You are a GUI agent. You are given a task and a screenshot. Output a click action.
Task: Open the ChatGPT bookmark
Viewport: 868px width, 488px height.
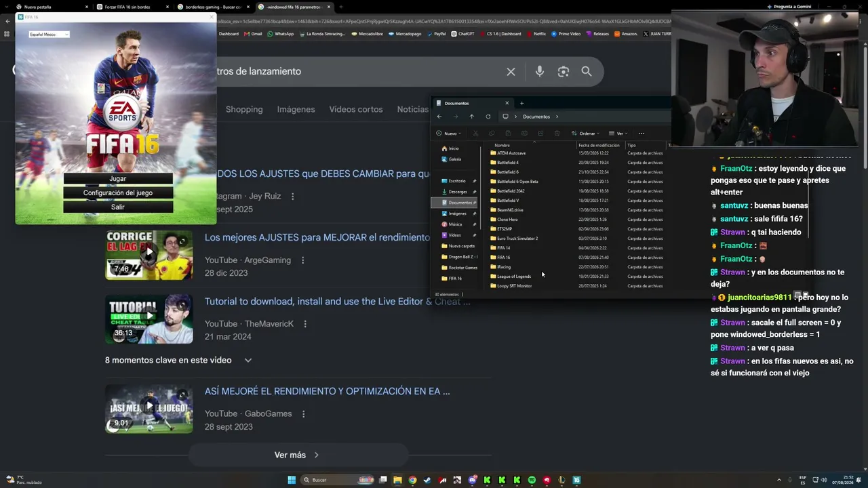(462, 34)
